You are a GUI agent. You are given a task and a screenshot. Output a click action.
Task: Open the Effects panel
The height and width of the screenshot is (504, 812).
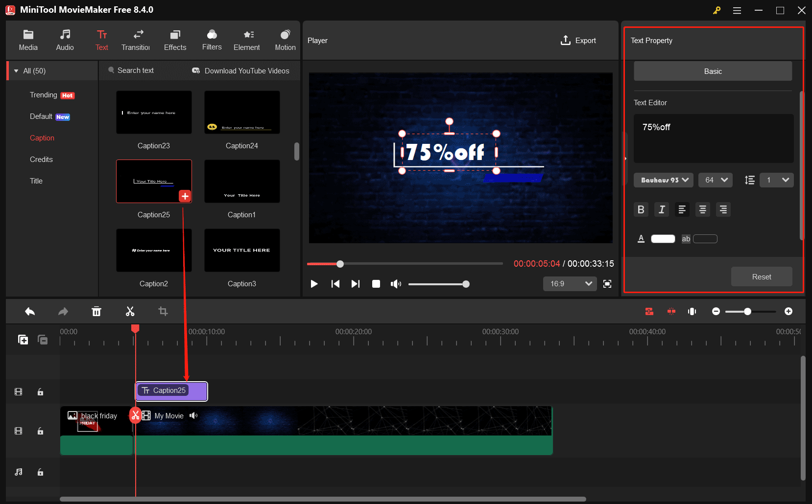click(x=175, y=39)
